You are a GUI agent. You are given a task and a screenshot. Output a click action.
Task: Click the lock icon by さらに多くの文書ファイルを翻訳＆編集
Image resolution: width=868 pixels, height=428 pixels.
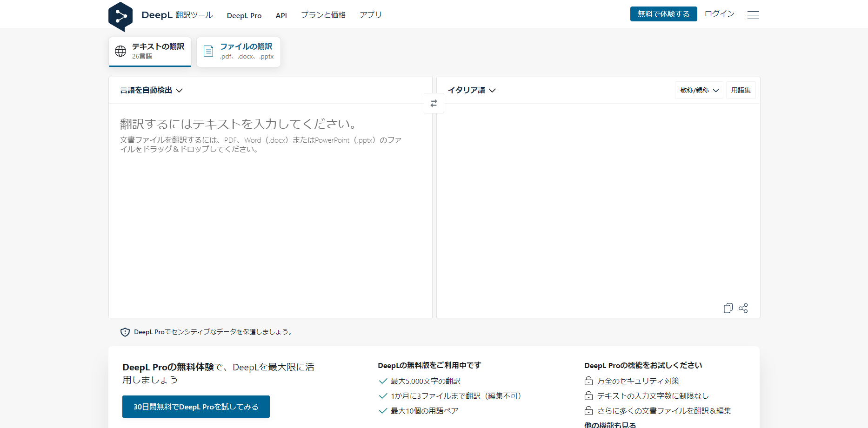[x=588, y=411]
